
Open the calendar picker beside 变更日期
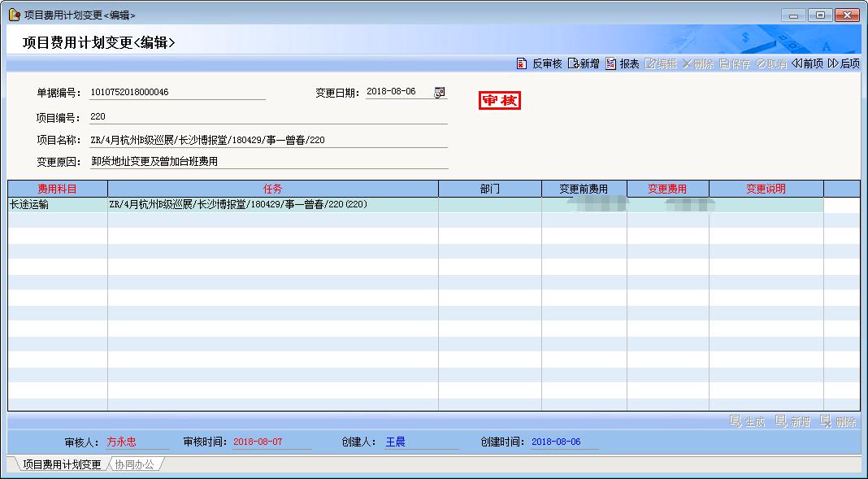(440, 92)
